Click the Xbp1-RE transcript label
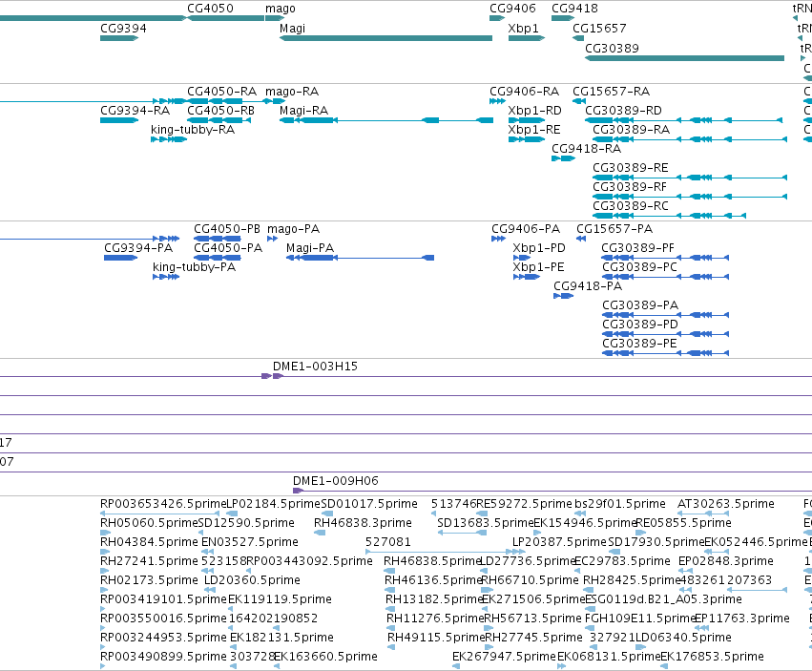812x671 pixels. (x=534, y=130)
